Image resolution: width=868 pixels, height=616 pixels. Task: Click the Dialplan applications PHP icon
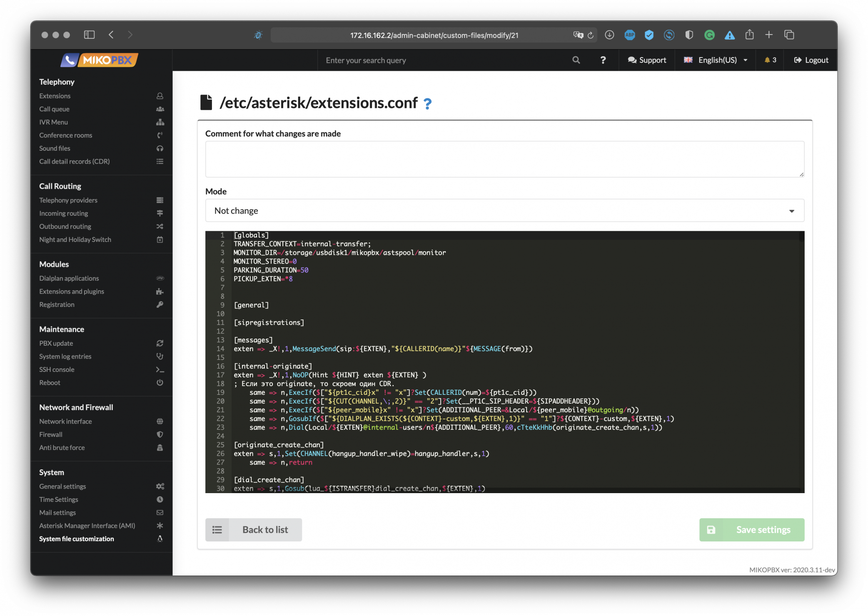pos(160,278)
